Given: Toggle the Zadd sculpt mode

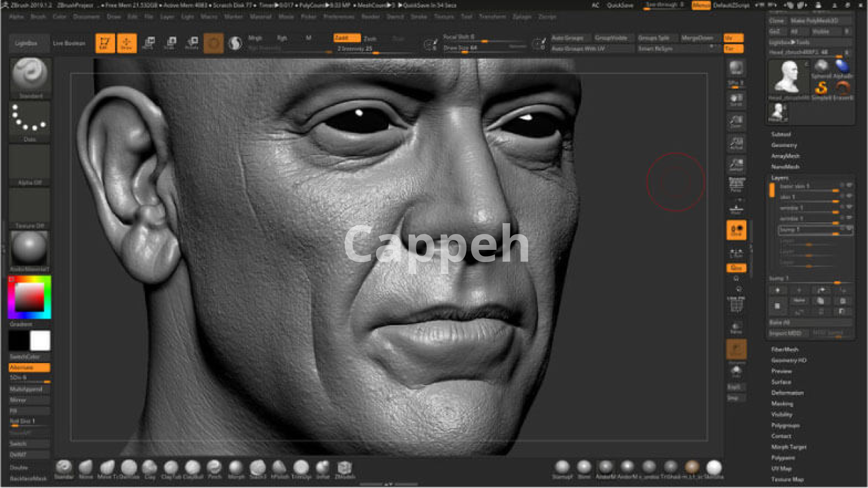Looking at the screenshot, I should [x=346, y=38].
